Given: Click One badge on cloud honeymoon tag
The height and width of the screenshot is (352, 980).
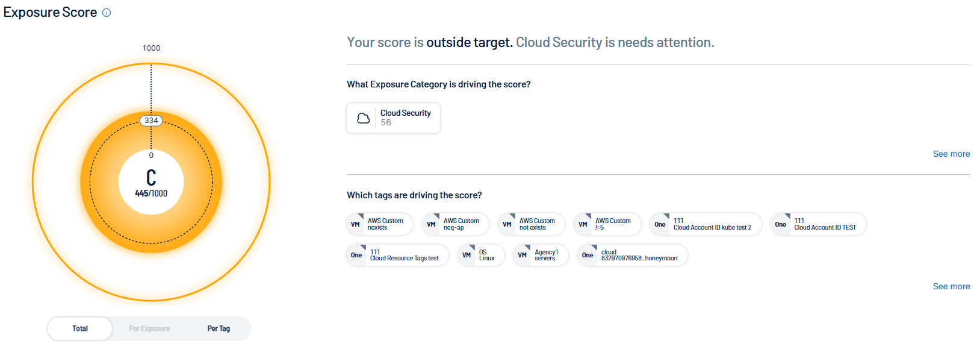Looking at the screenshot, I should [x=588, y=255].
